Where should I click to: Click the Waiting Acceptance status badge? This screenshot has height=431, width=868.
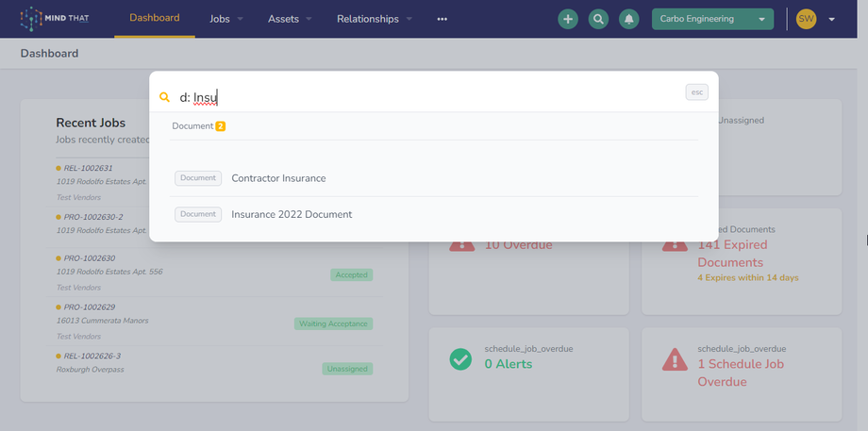tap(333, 323)
